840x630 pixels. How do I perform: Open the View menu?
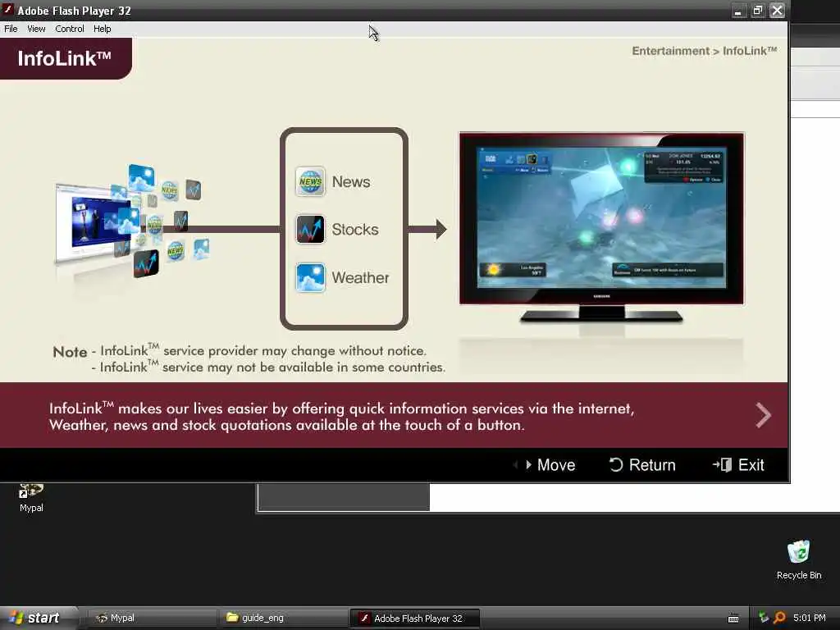coord(36,29)
